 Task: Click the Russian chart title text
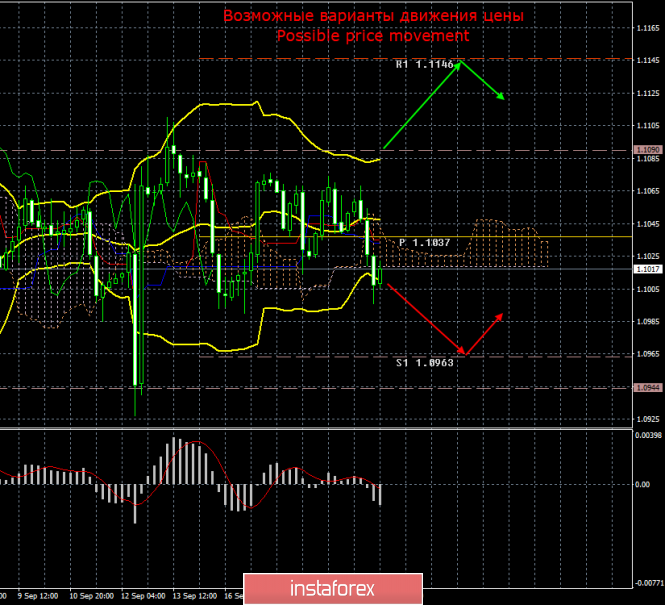click(x=372, y=17)
